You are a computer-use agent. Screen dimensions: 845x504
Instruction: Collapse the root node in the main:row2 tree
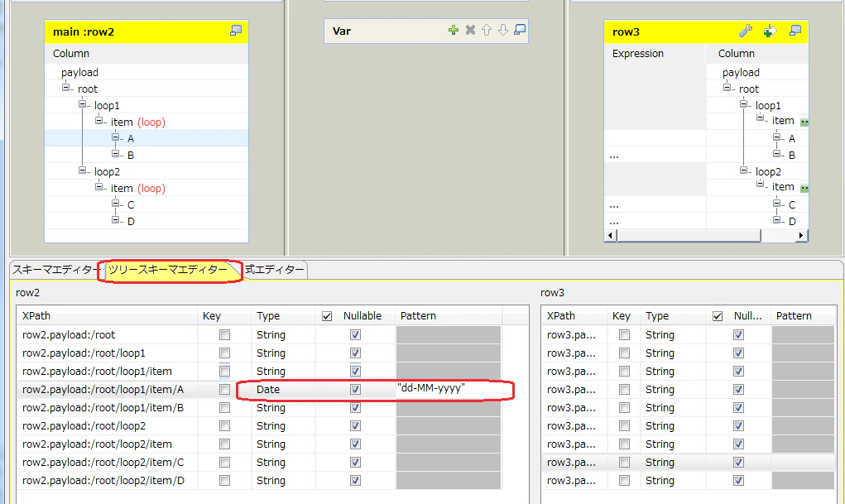click(65, 88)
